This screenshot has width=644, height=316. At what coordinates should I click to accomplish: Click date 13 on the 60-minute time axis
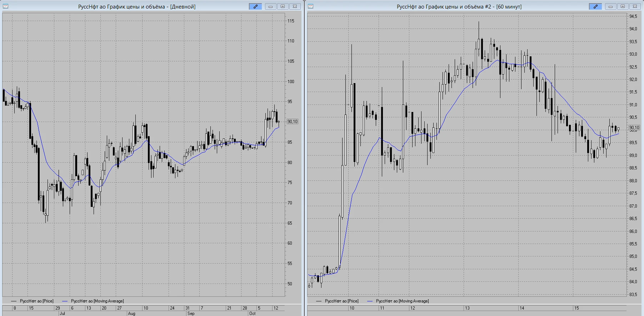(467, 308)
